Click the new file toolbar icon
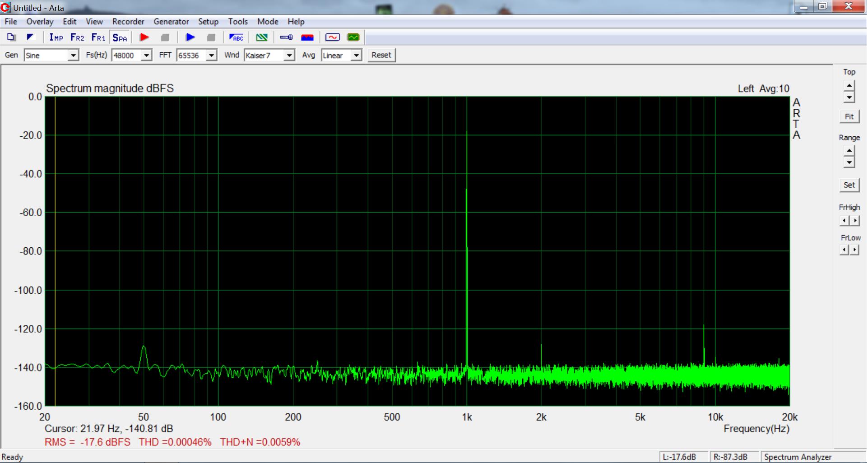Screen dimensions: 868x463 coord(12,37)
